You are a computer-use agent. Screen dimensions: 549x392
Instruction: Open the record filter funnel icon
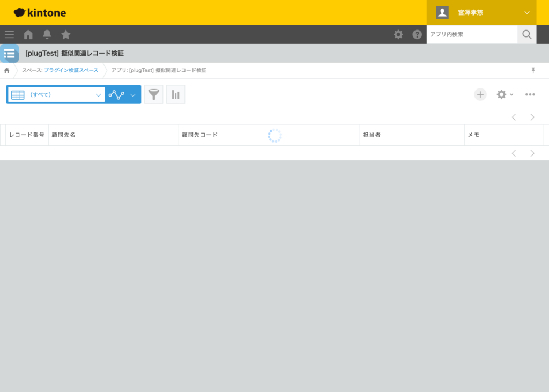tap(154, 94)
